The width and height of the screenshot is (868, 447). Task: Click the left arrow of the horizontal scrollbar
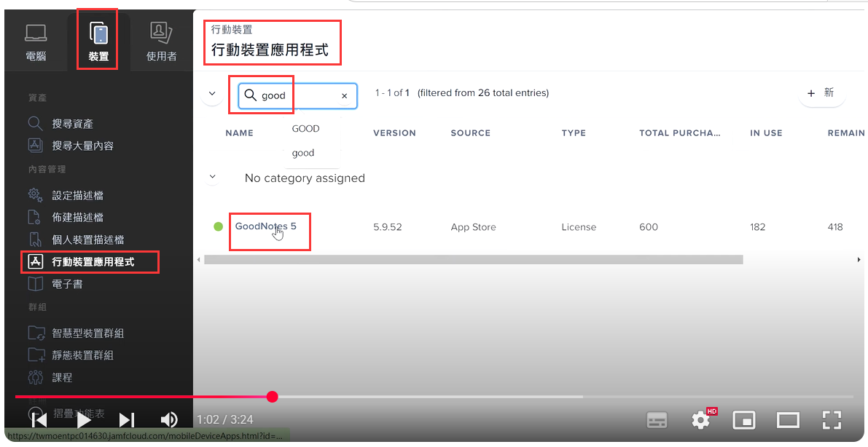click(x=199, y=259)
